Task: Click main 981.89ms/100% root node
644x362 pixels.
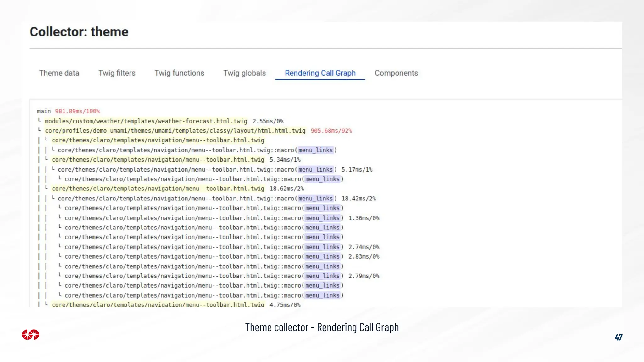Action: (68, 111)
